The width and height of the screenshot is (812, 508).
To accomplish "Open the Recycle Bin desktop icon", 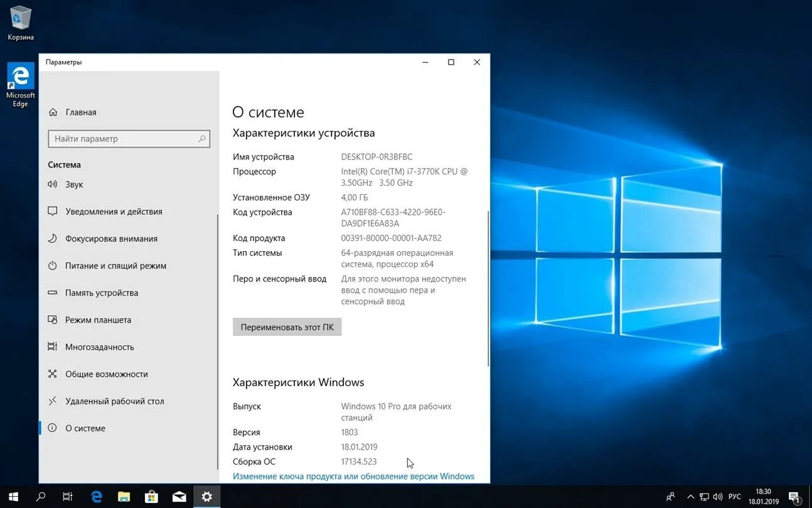I will coord(21,23).
